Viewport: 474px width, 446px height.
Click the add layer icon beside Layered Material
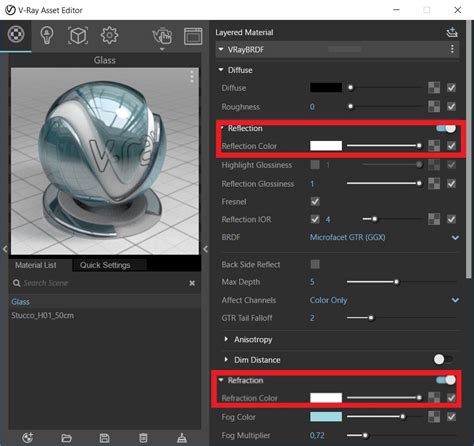(x=452, y=33)
